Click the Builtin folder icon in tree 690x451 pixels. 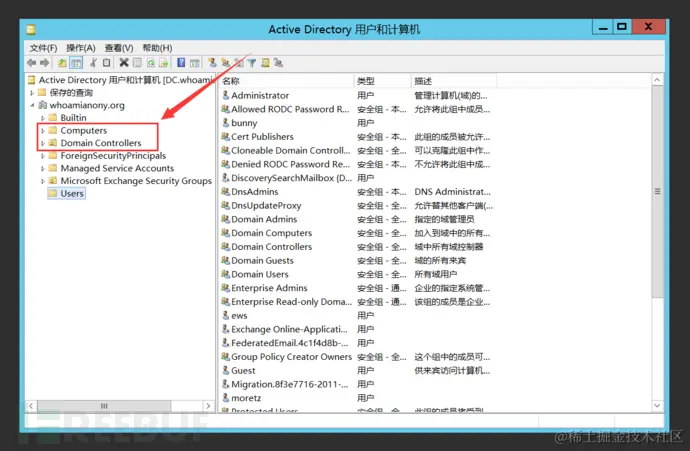point(53,117)
